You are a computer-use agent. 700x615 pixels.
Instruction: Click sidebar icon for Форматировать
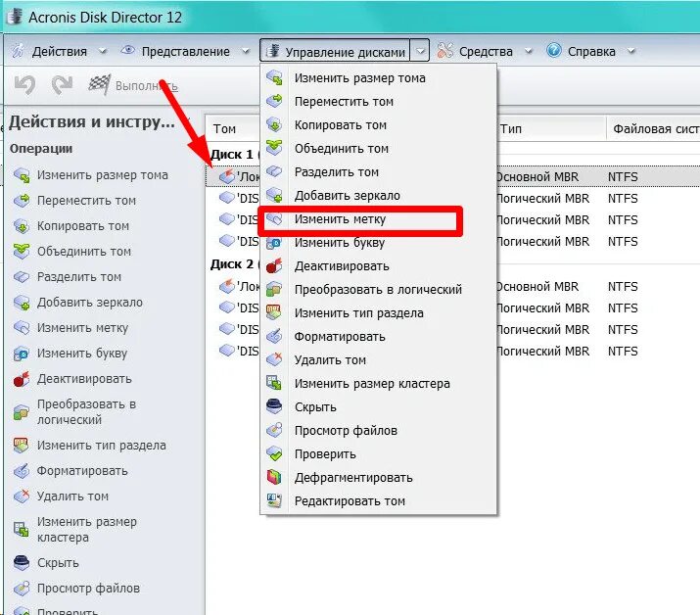click(21, 471)
